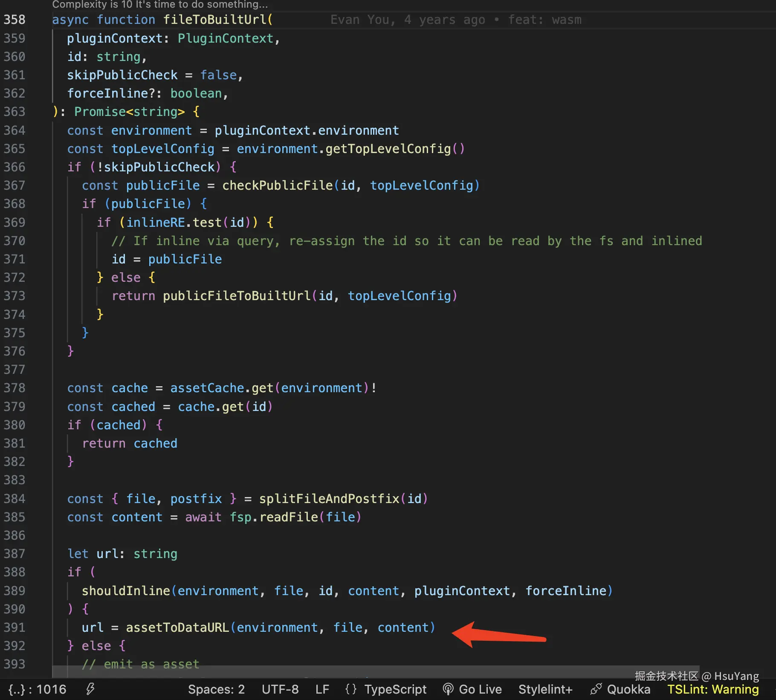Click the PluginContext type on line 359
Screen dimensions: 776x700
(226, 38)
